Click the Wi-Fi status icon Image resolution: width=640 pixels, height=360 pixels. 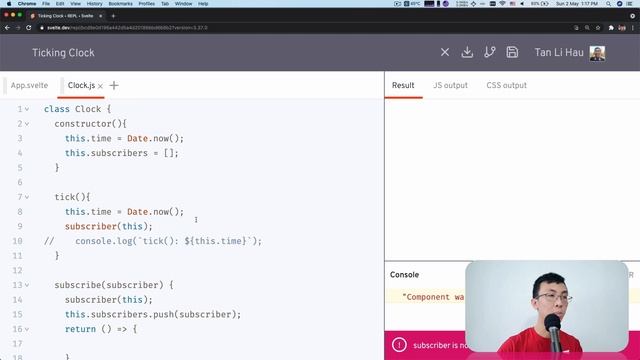502,4
